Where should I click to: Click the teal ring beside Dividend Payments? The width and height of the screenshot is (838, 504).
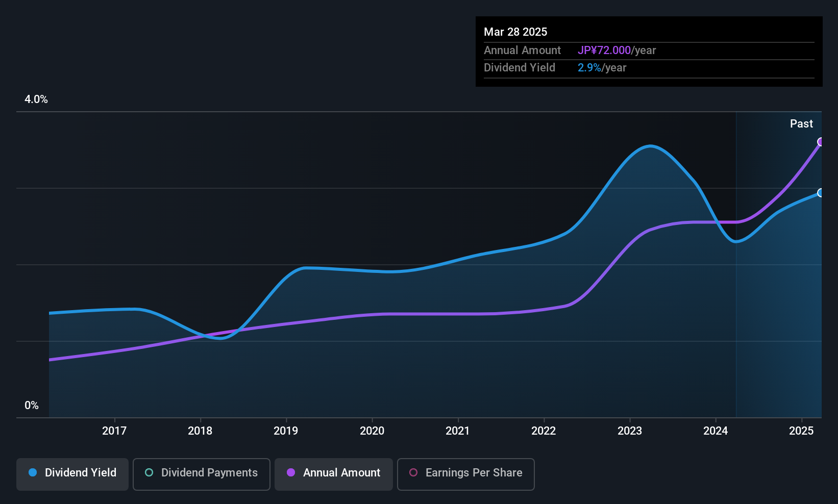click(x=149, y=472)
